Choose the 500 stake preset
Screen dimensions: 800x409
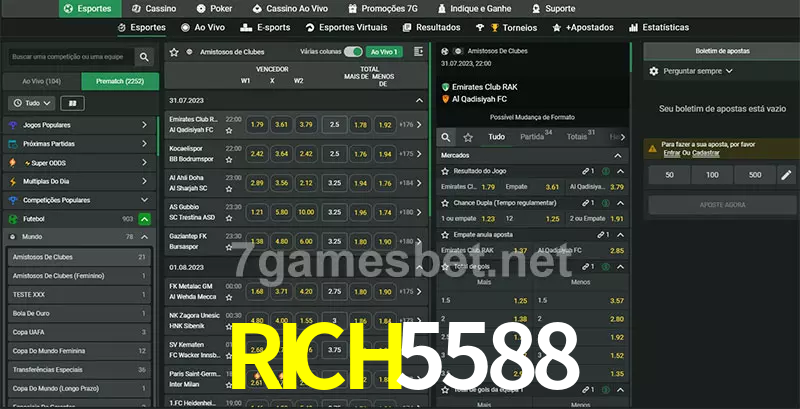point(755,175)
